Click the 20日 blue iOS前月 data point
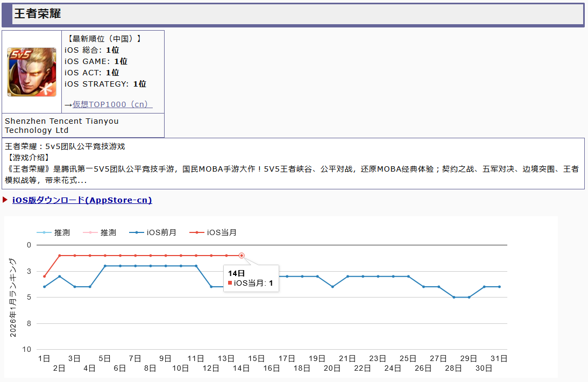Image resolution: width=588 pixels, height=382 pixels. pos(332,287)
